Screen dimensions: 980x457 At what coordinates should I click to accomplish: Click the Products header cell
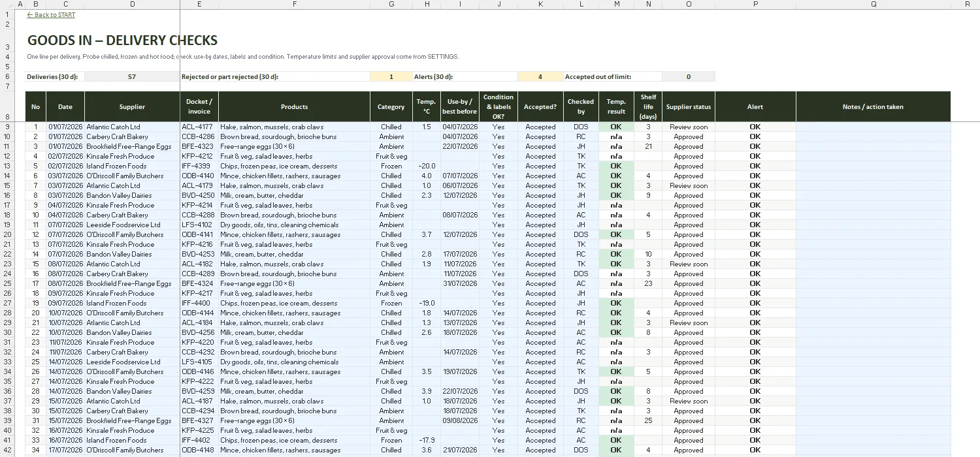(x=294, y=106)
